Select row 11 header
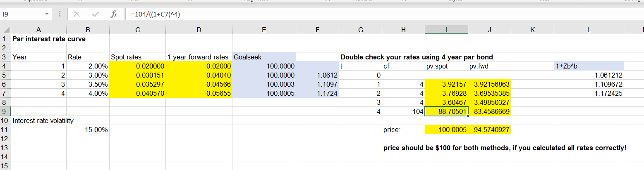Viewport: 644px width, 170px height. click(x=5, y=130)
